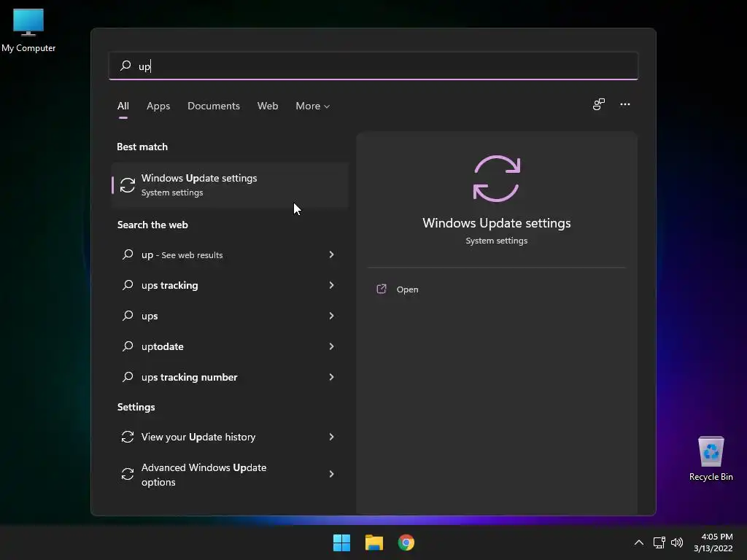Click search icon beside 'uptodate'
The width and height of the screenshot is (747, 560).
pos(127,346)
